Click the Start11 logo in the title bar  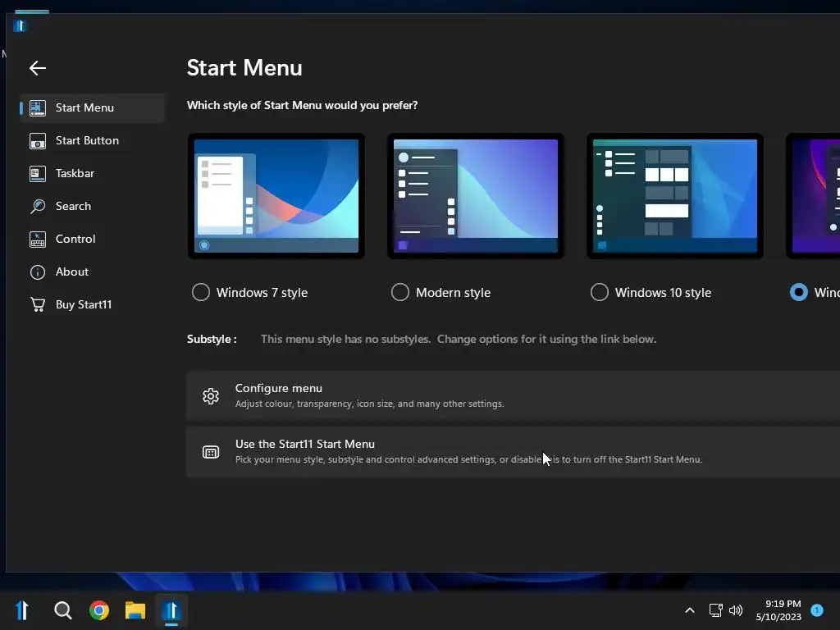pos(20,25)
